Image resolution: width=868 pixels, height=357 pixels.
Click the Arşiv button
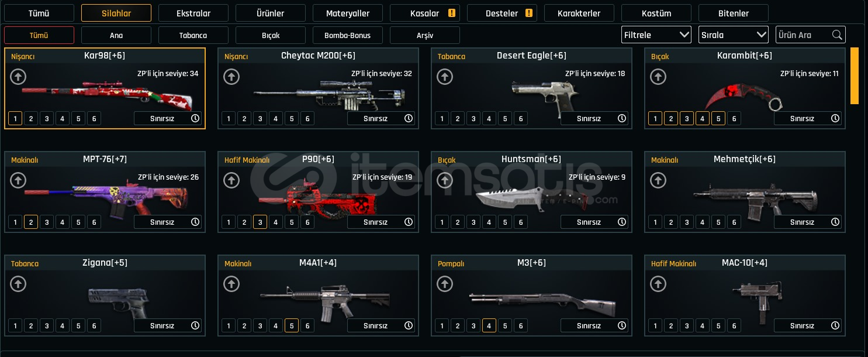click(x=425, y=35)
